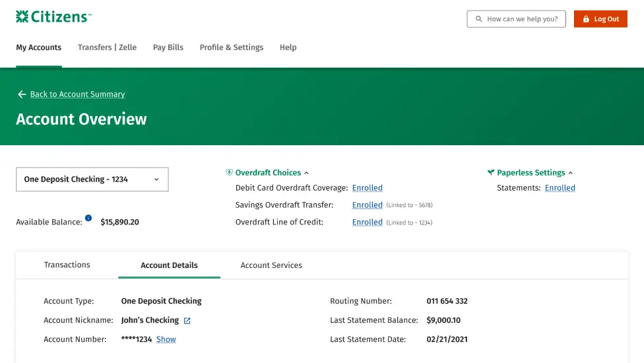
Task: Click the Statements label
Action: click(x=519, y=187)
